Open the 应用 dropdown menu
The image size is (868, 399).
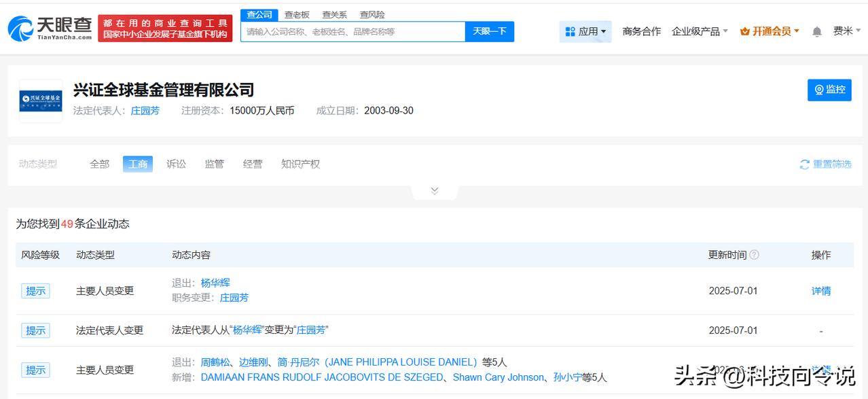585,31
